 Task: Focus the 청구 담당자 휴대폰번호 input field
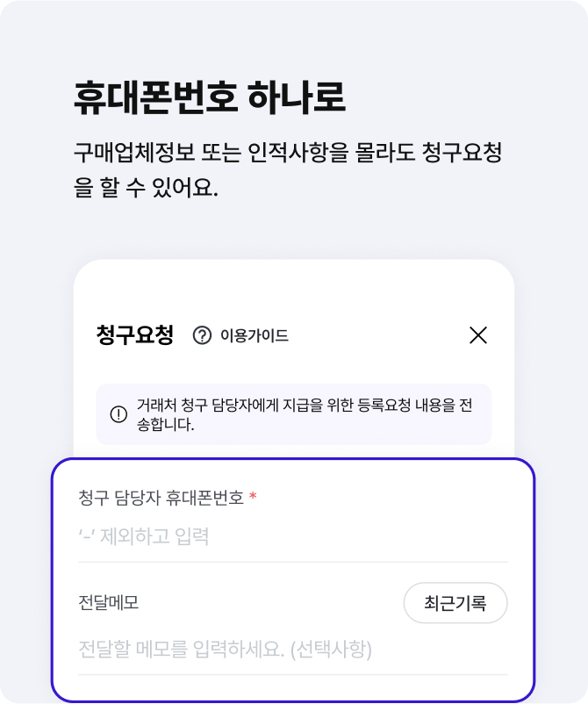293,535
